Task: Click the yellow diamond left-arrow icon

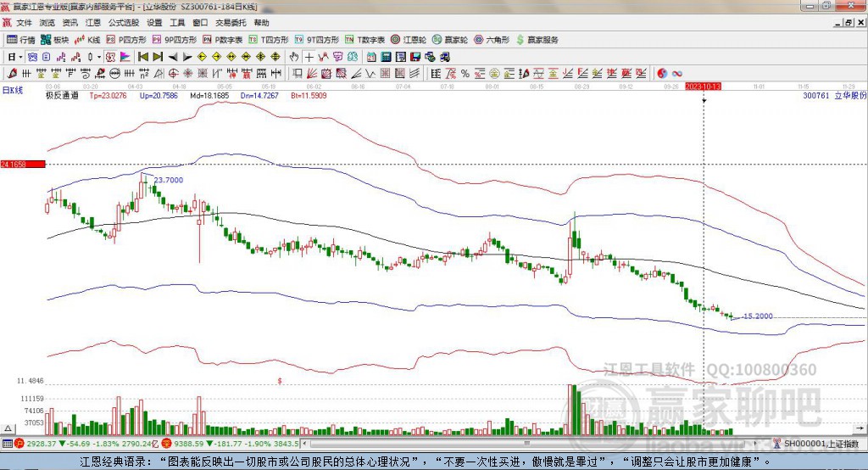Action: point(202,57)
